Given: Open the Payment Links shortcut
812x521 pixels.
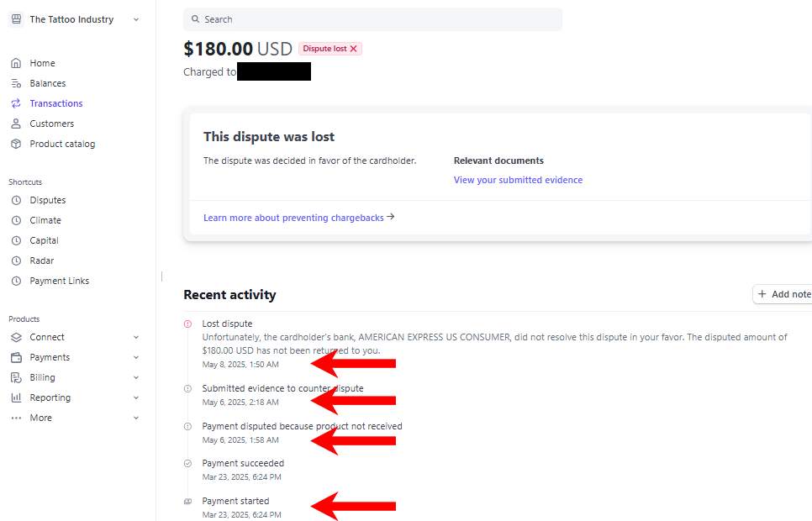Looking at the screenshot, I should (x=59, y=281).
